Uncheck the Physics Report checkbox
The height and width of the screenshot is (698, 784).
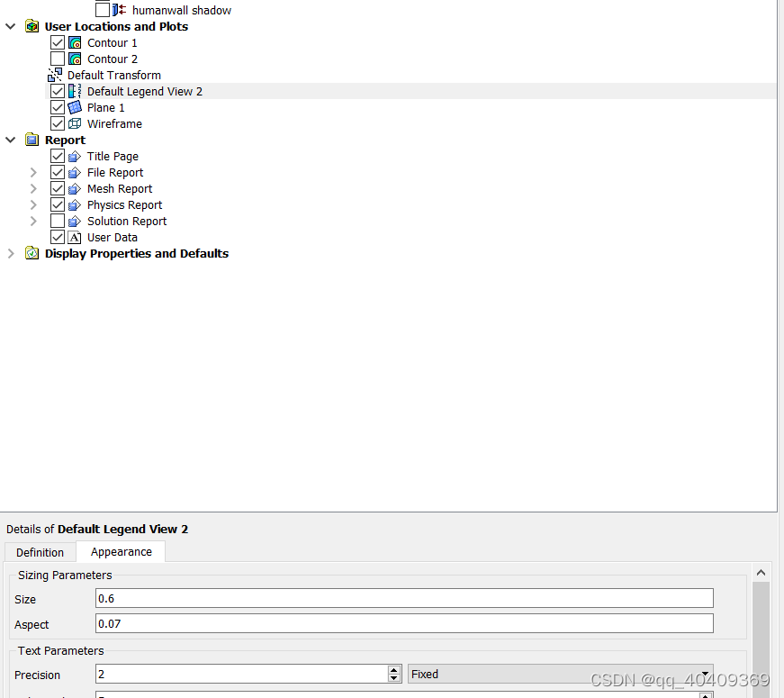coord(58,204)
